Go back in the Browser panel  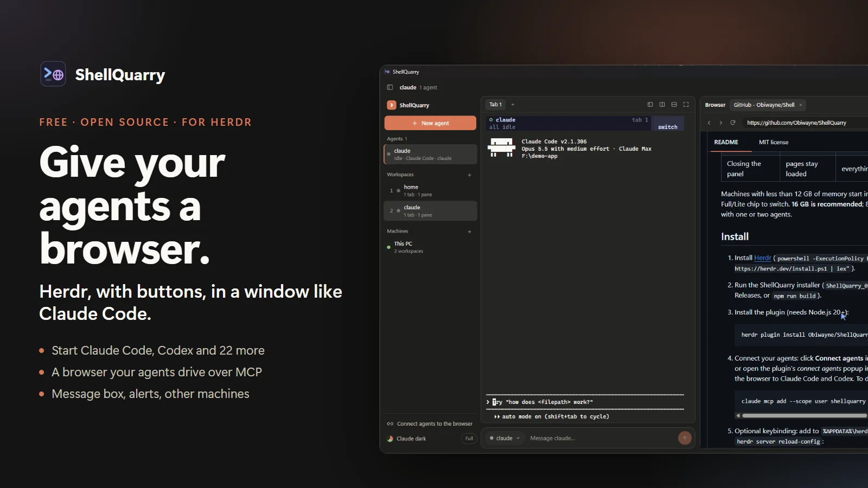pos(709,123)
